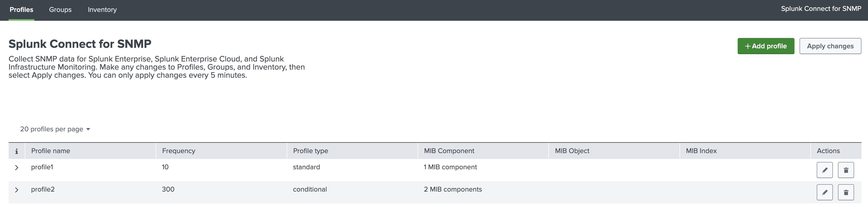This screenshot has height=207, width=868.
Task: Click the MIB Component column header
Action: point(449,151)
